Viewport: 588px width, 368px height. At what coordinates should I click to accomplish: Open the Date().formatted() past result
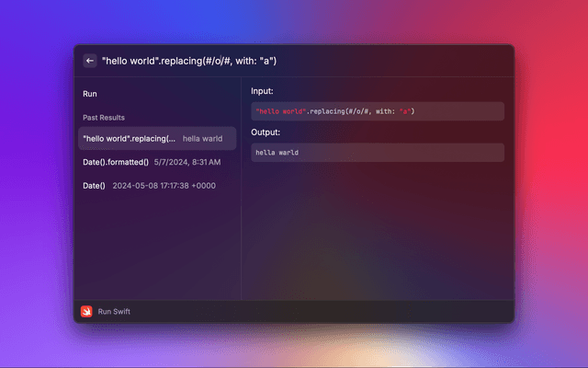[116, 162]
